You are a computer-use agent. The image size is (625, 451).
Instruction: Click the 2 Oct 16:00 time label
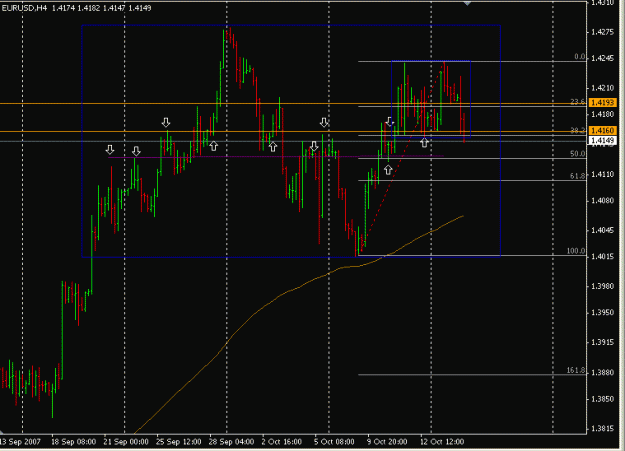coord(281,442)
